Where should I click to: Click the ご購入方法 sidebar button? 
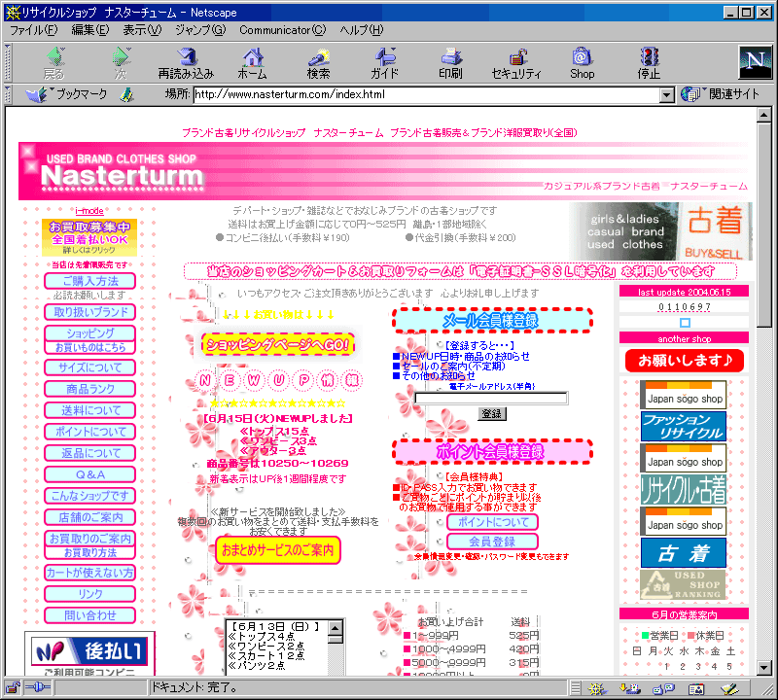pyautogui.click(x=89, y=281)
